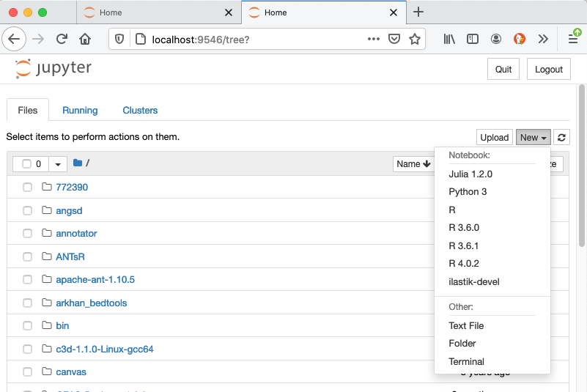Image resolution: width=587 pixels, height=392 pixels.
Task: Open the bin folder link
Action: point(62,326)
